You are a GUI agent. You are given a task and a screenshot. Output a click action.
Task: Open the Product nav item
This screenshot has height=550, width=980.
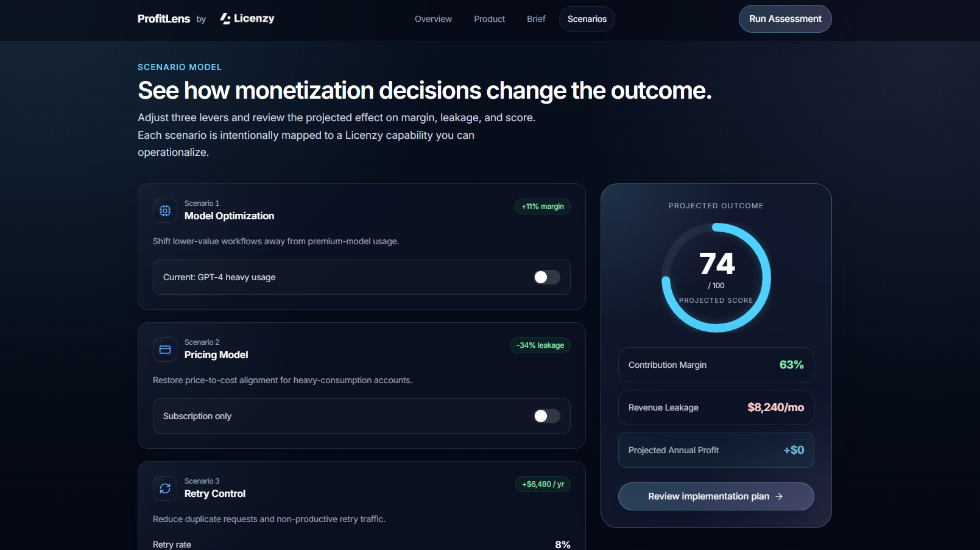[490, 19]
